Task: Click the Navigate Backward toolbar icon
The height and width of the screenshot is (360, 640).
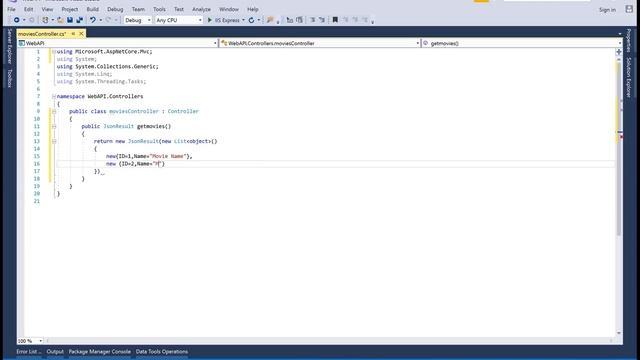Action: pyautogui.click(x=16, y=20)
